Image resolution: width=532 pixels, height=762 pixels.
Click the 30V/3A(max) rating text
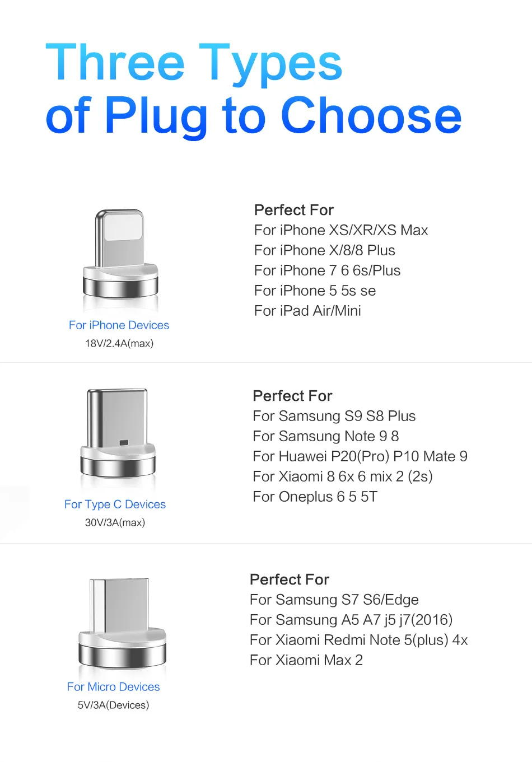(115, 522)
